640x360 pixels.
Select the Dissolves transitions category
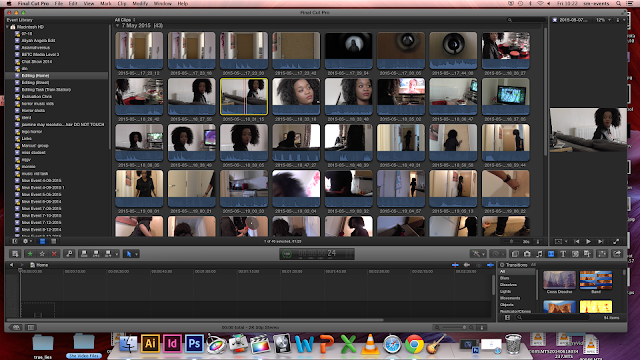coord(508,285)
